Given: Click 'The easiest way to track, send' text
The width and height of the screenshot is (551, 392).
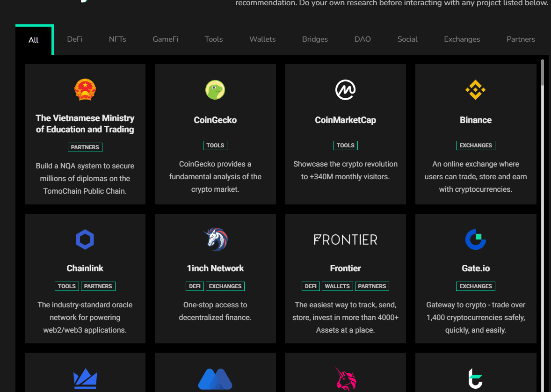Looking at the screenshot, I should point(346,318).
